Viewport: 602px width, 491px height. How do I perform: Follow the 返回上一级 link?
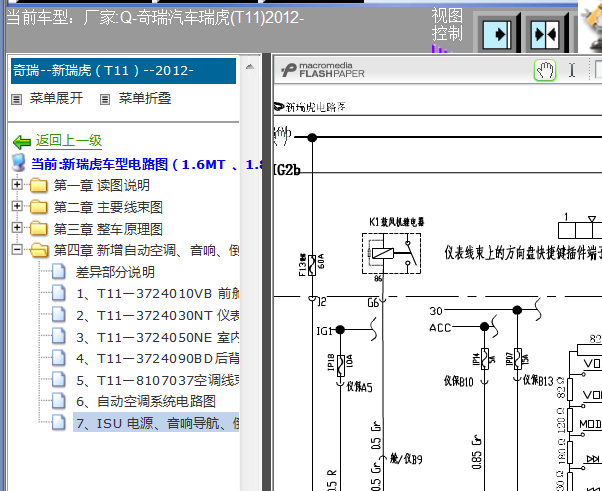pyautogui.click(x=69, y=141)
